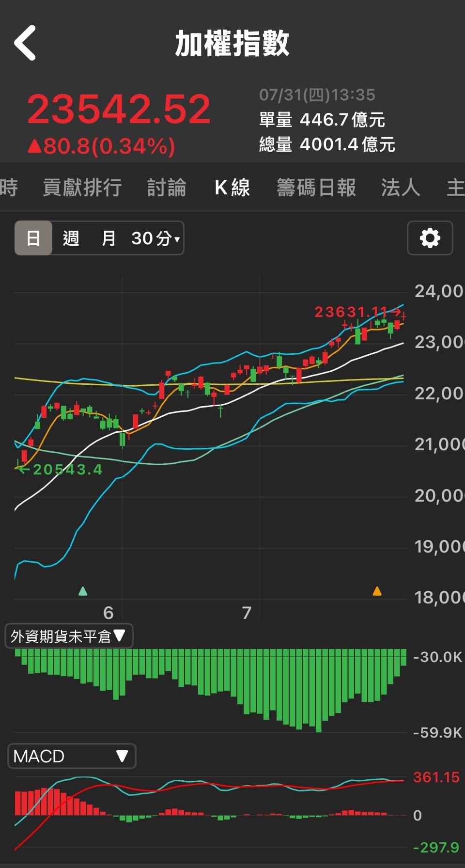465x868 pixels.
Task: Tap the low label 20543.4
Action: (x=67, y=469)
